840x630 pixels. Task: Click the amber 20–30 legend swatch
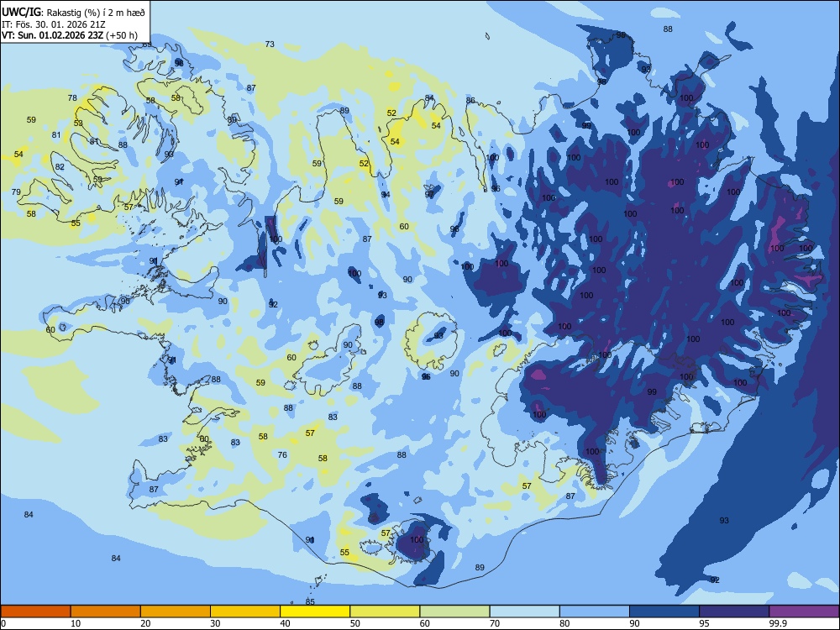click(x=176, y=612)
